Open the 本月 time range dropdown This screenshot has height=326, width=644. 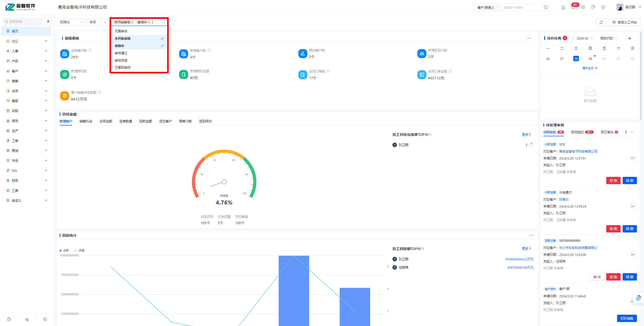coord(98,22)
